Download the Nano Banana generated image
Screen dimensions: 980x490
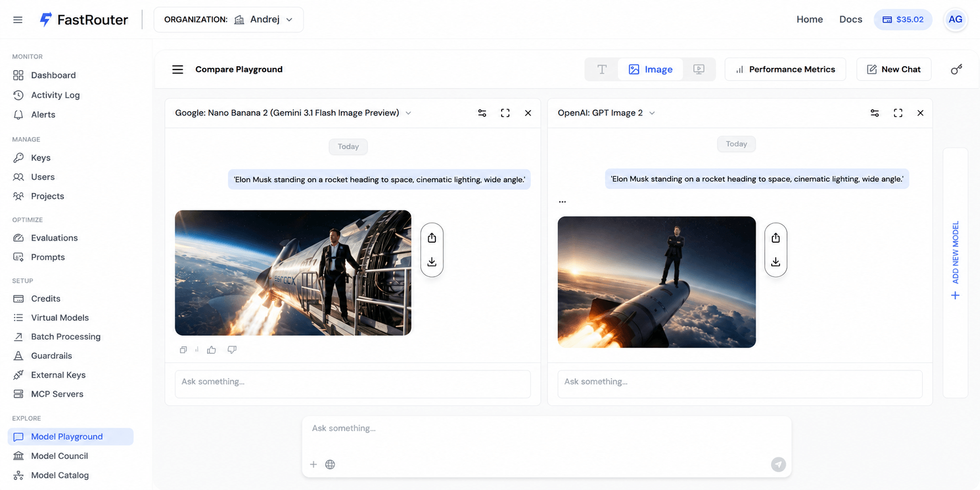click(432, 262)
